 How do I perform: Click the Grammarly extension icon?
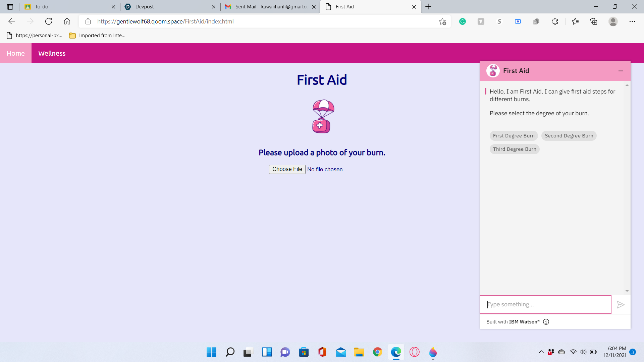pyautogui.click(x=463, y=21)
